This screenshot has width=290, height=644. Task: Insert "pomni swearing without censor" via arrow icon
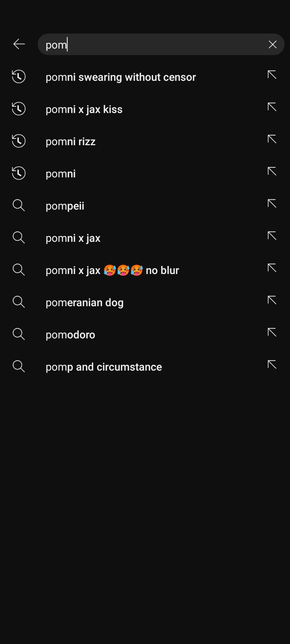272,75
